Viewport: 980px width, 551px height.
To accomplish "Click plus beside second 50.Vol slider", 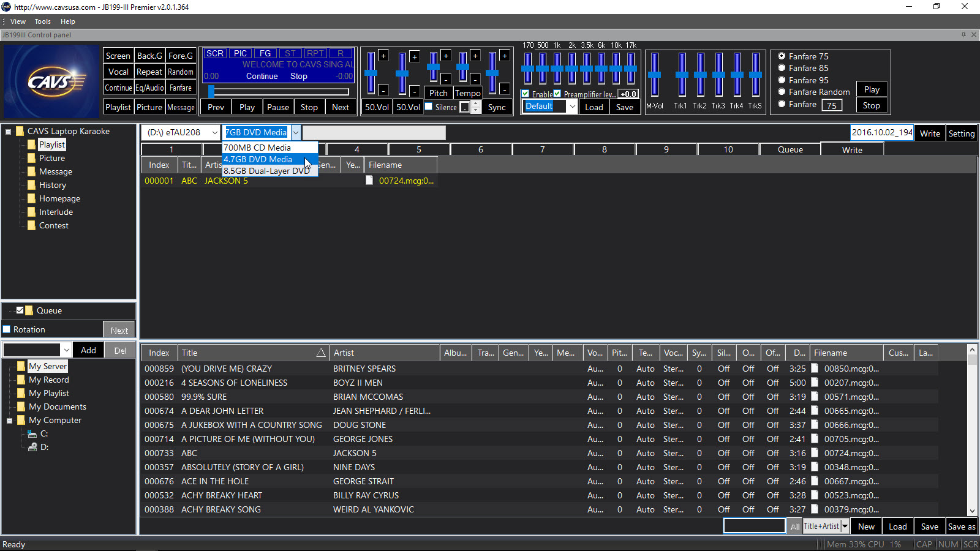I will point(415,57).
